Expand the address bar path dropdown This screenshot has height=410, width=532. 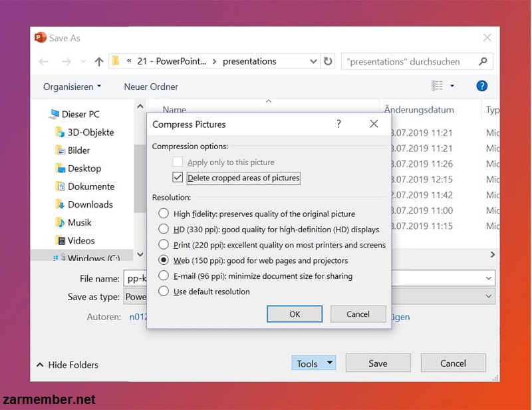[313, 61]
